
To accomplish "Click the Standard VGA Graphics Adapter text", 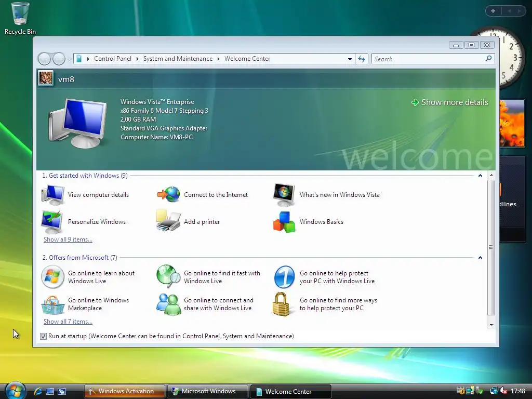I will (x=164, y=128).
